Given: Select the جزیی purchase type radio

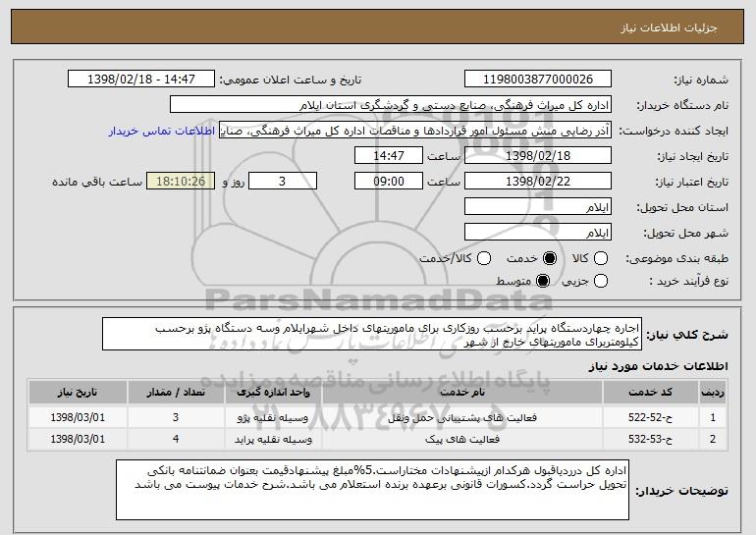Looking at the screenshot, I should tap(601, 281).
